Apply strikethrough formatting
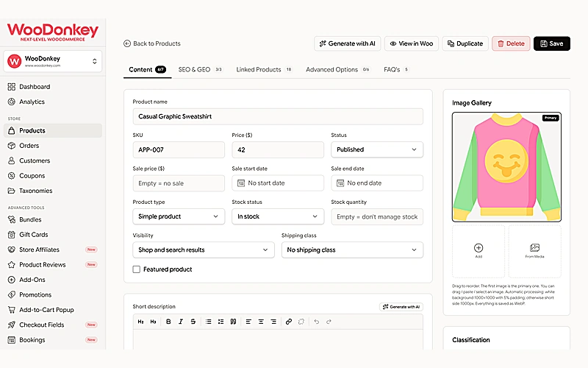588x368 pixels. pyautogui.click(x=193, y=322)
